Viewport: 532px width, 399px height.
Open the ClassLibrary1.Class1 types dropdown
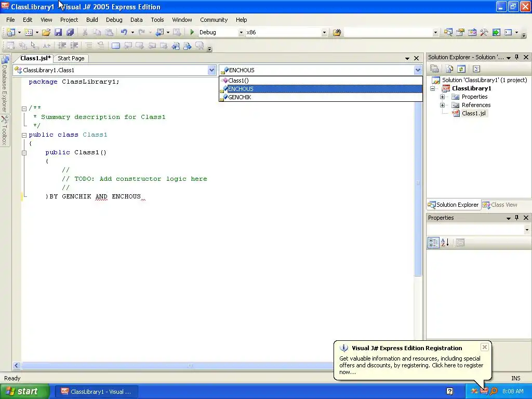click(211, 70)
